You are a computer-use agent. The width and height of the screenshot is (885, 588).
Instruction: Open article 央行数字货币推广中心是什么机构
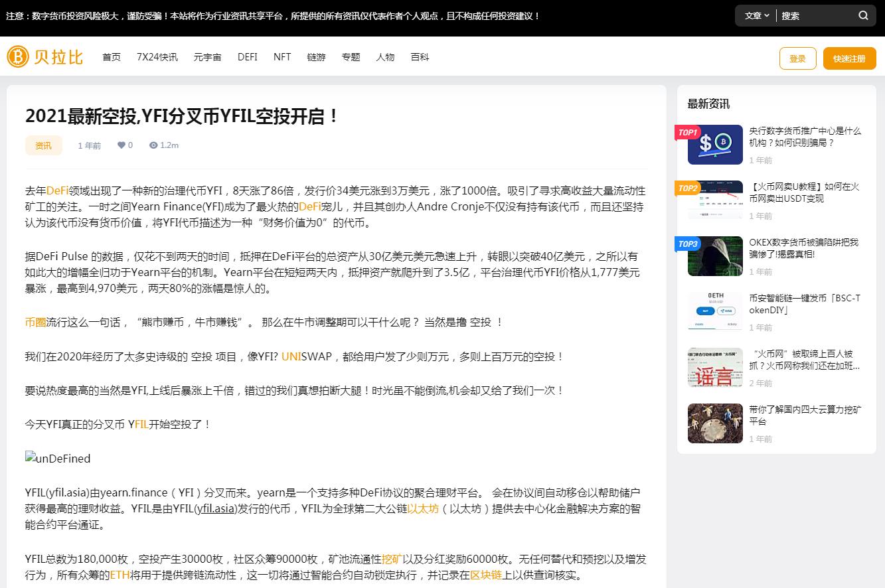(805, 137)
